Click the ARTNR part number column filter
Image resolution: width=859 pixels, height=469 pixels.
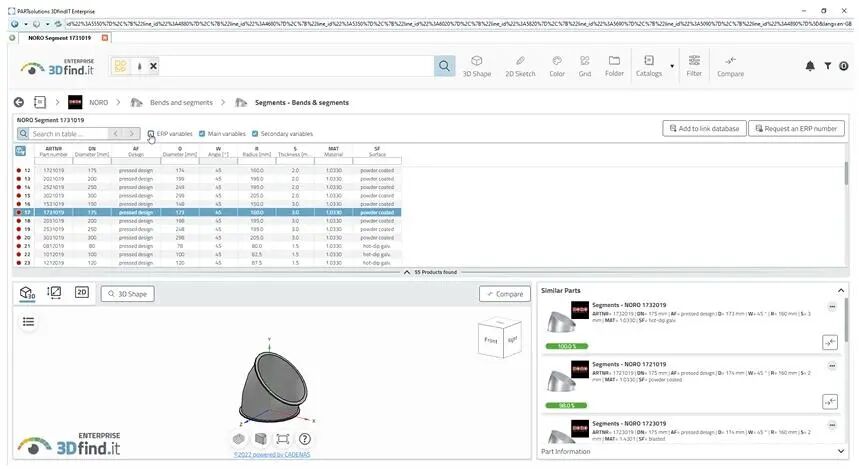tap(53, 161)
